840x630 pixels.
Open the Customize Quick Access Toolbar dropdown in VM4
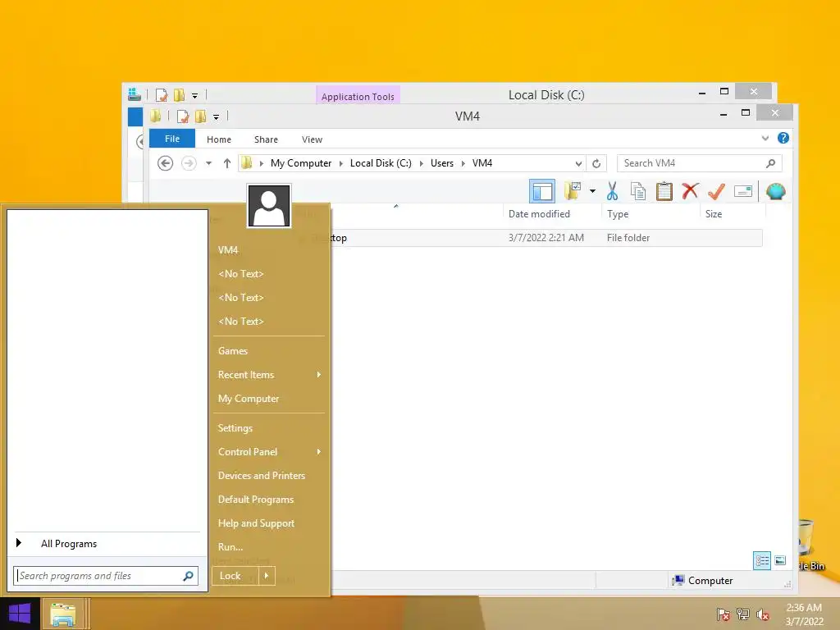click(216, 116)
